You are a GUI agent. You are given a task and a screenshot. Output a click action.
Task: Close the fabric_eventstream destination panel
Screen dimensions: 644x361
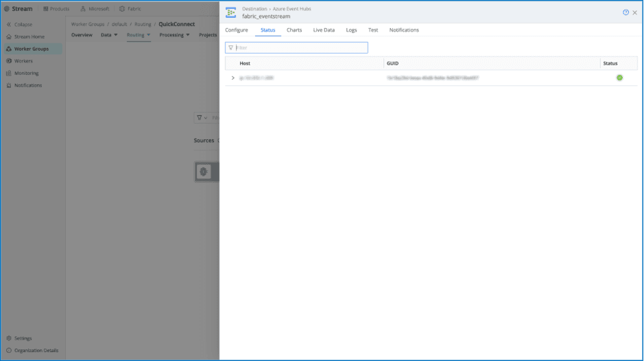(635, 12)
